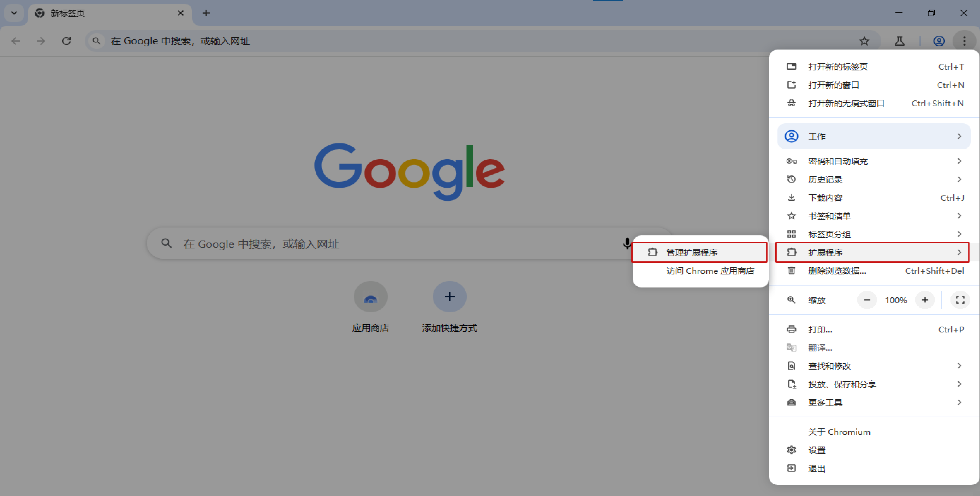Click the 添加快捷方式 plus tile
The image size is (980, 496).
(x=450, y=307)
